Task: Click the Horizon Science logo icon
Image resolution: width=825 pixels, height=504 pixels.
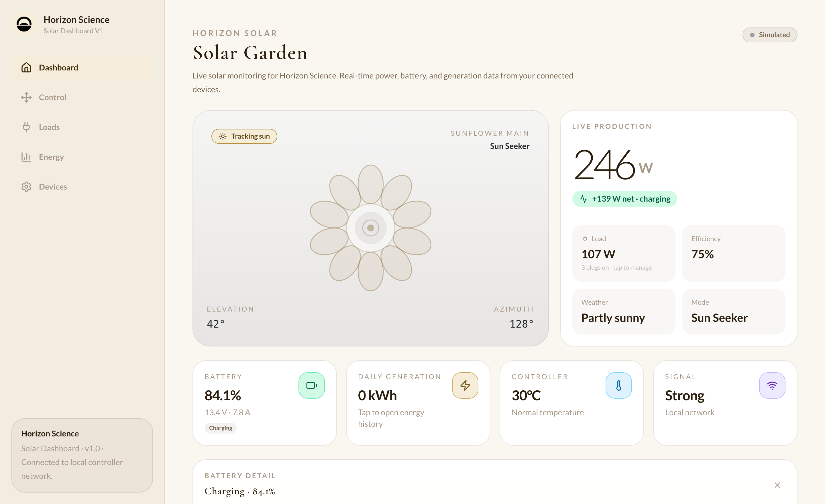Action: [x=24, y=24]
